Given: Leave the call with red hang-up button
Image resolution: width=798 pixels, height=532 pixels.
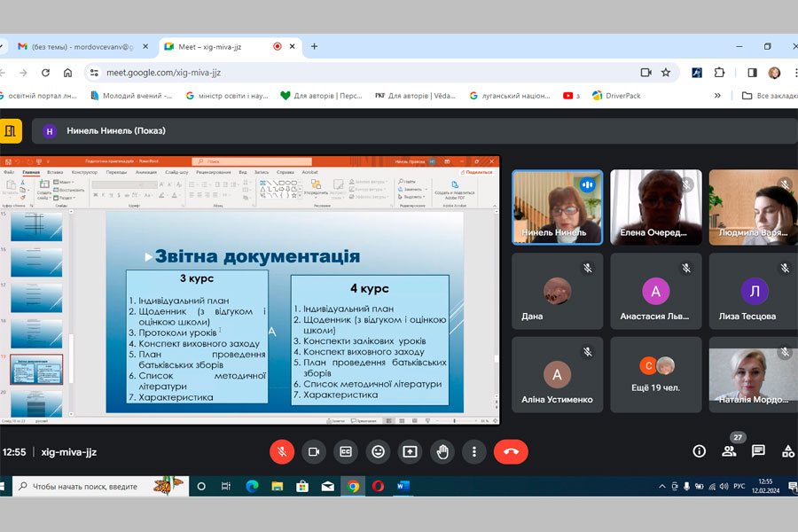Looking at the screenshot, I should 511,452.
